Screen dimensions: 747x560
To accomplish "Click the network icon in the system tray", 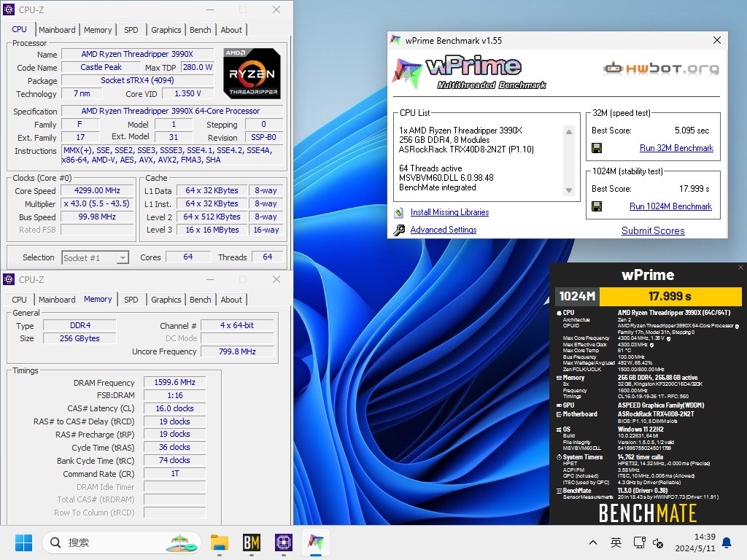I will click(639, 542).
